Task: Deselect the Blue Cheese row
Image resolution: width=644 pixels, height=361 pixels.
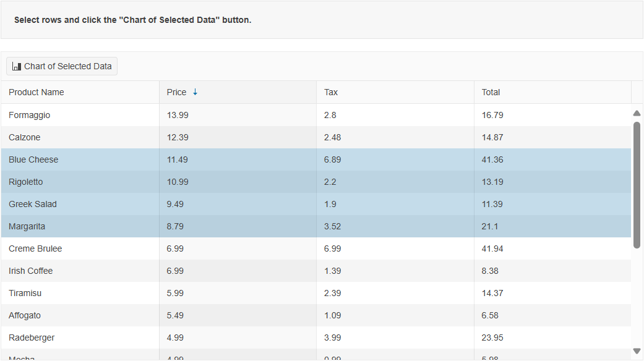Action: (80, 159)
